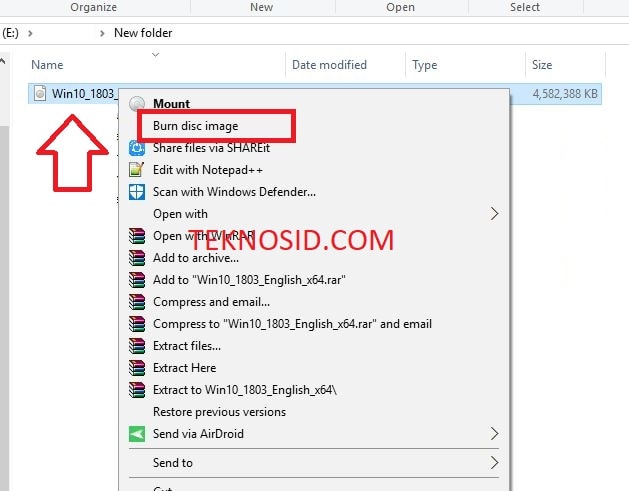629x491 pixels.
Task: Click the ISO file icon of Win10_1803
Action: coord(40,93)
